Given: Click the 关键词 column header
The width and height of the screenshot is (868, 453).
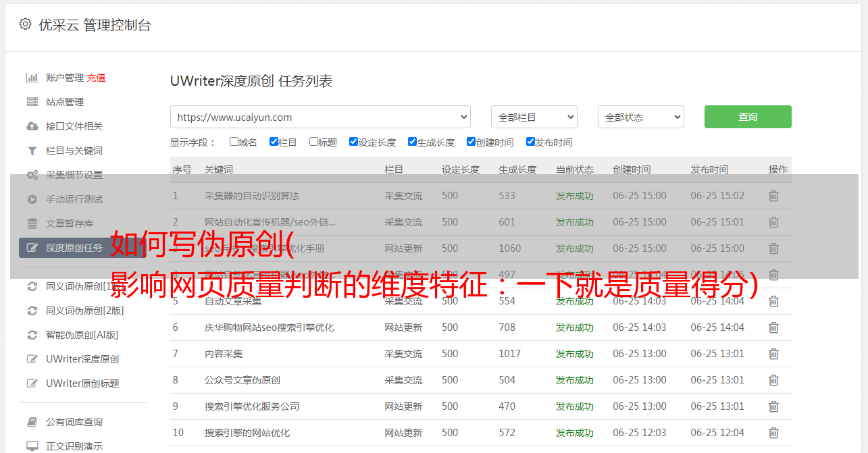Looking at the screenshot, I should pyautogui.click(x=219, y=169).
